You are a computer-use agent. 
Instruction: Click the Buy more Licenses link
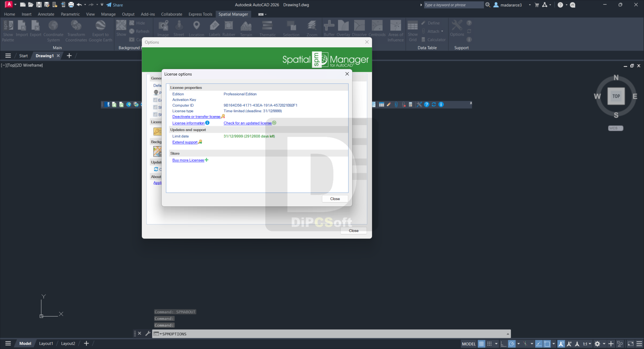pyautogui.click(x=188, y=160)
